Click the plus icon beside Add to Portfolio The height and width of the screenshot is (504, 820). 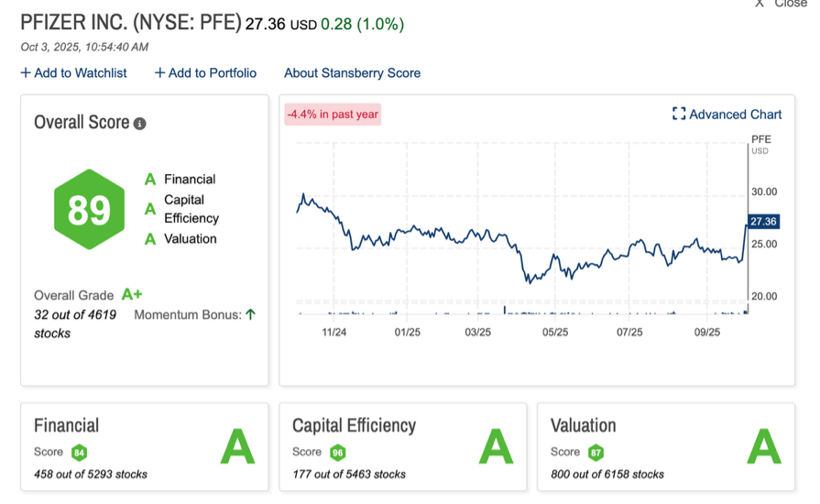pyautogui.click(x=159, y=73)
